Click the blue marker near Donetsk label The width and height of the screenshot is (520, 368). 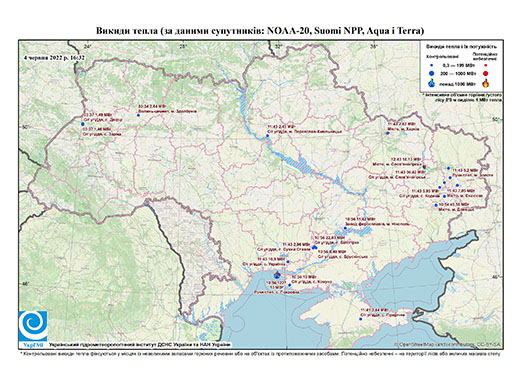pyautogui.click(x=436, y=205)
